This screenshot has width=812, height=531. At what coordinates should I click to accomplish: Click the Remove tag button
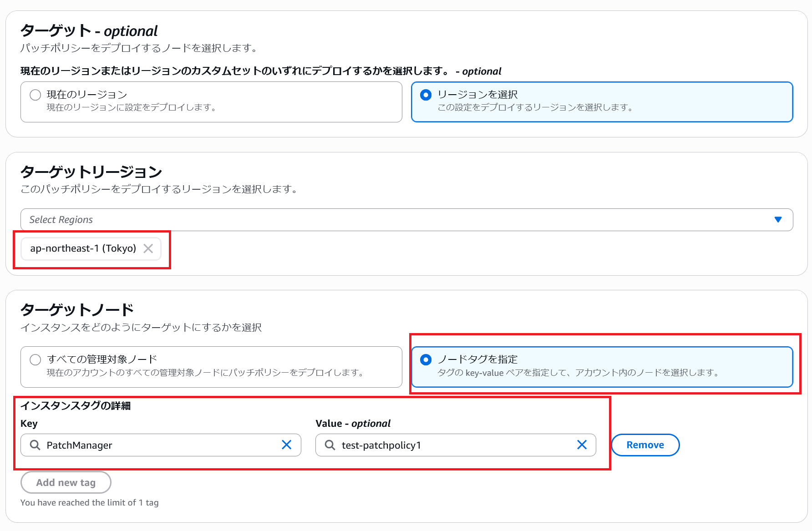click(645, 445)
